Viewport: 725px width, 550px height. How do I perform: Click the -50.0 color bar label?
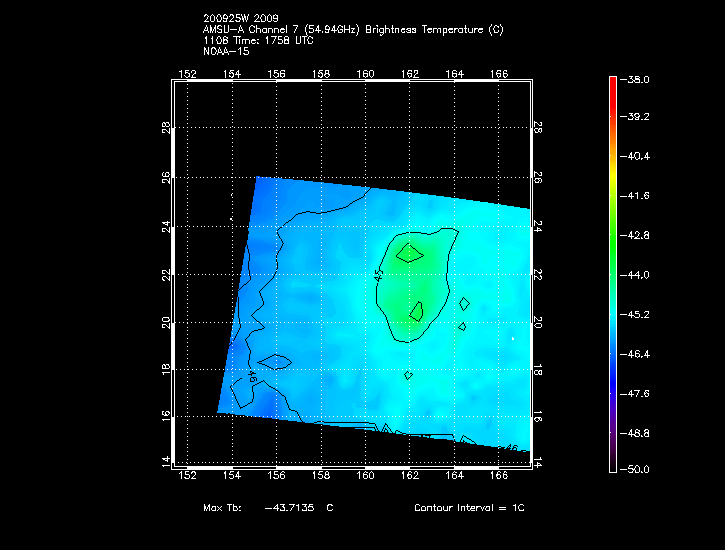(x=638, y=469)
